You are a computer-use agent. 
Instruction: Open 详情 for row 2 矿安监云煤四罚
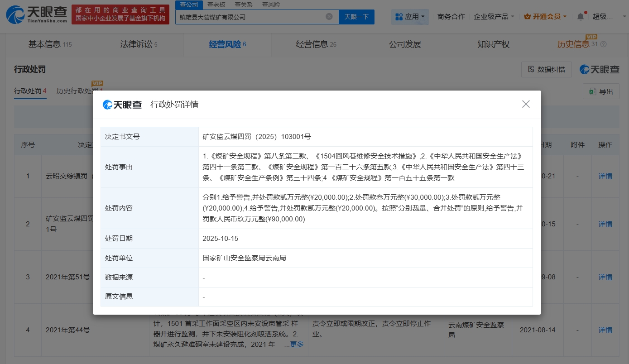(605, 224)
